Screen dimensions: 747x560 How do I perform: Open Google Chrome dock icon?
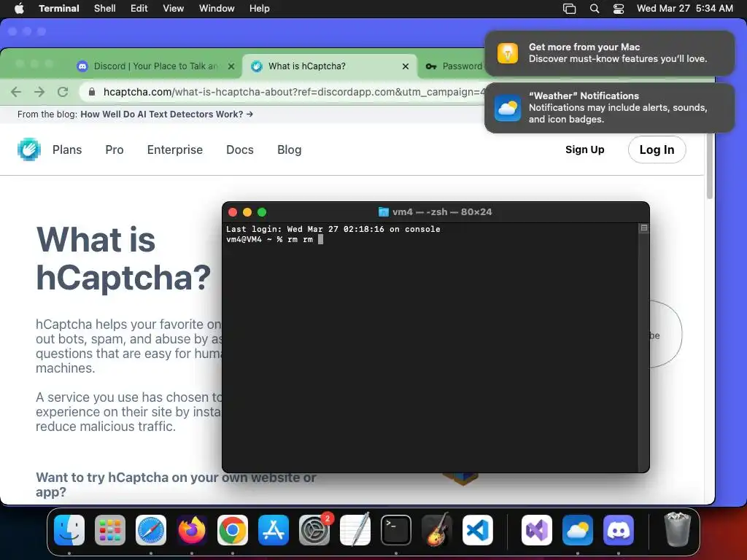point(233,530)
